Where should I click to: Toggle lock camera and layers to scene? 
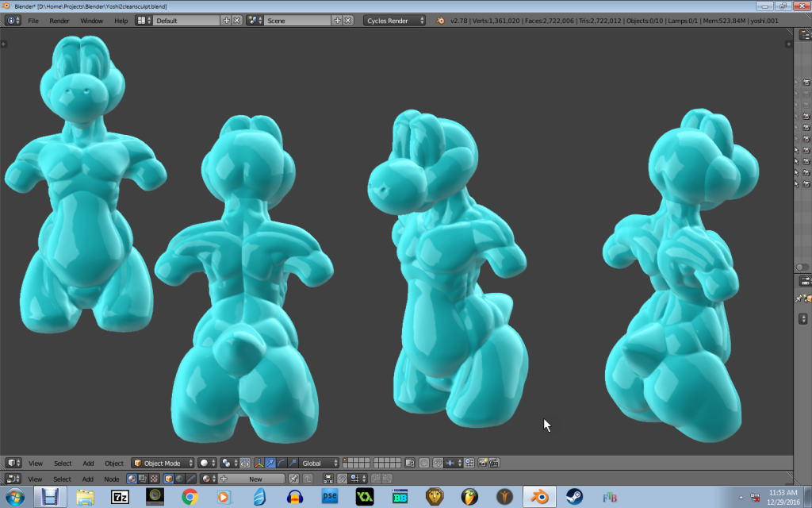410,463
